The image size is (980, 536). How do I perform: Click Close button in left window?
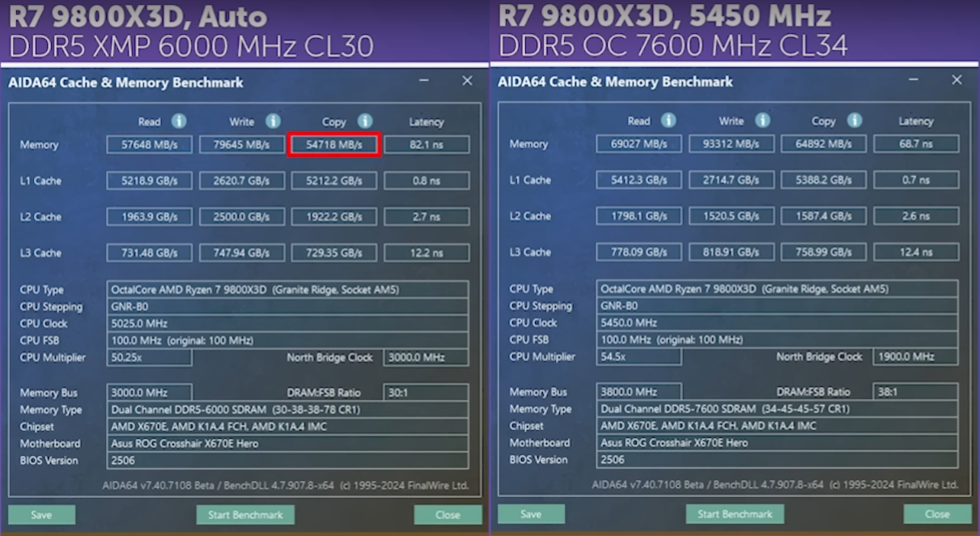[448, 514]
